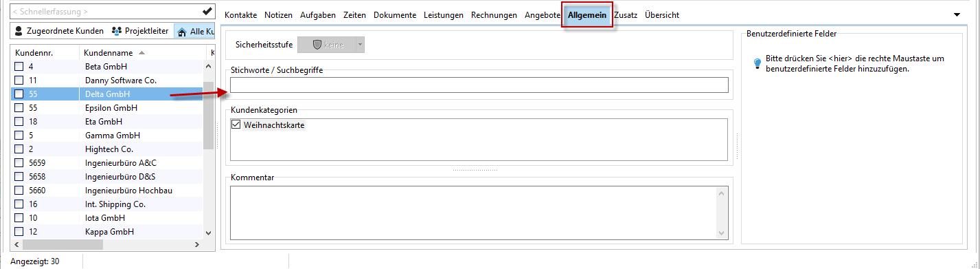Select the Kappa GmbH customer name
980x269 pixels.
[x=109, y=232]
